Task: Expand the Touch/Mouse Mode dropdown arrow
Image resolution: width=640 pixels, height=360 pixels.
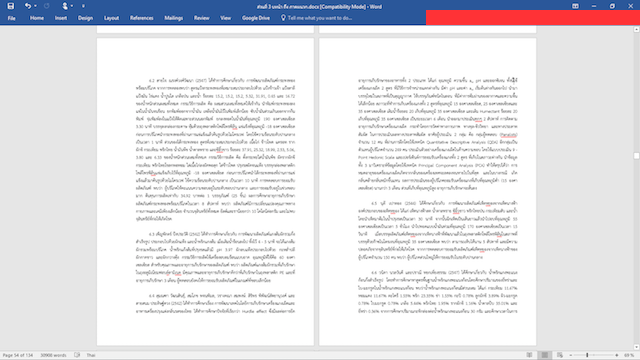Action: 72,6
